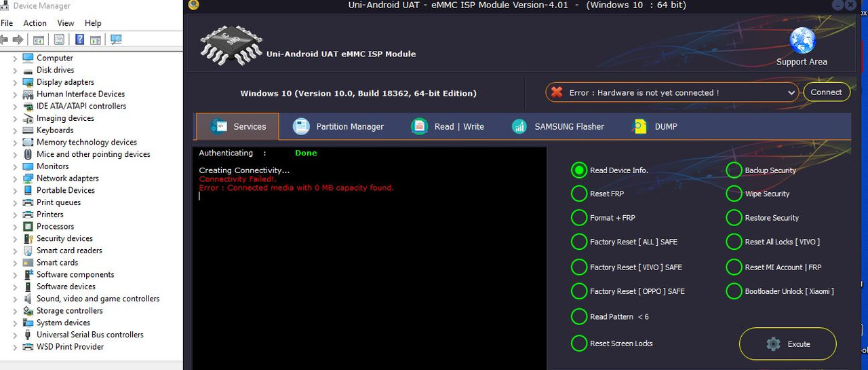This screenshot has width=868, height=370.
Task: Click the Processors device icon
Action: click(28, 227)
